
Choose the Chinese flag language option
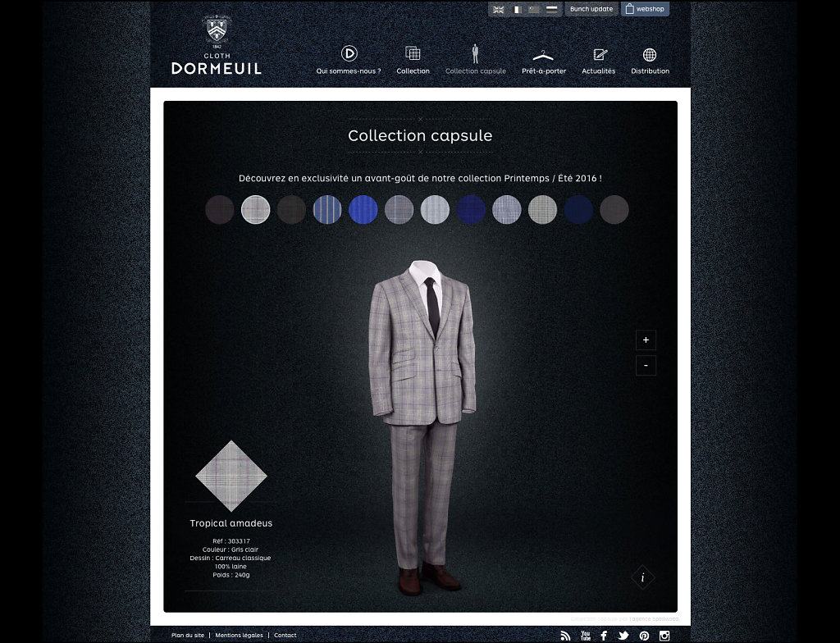pyautogui.click(x=534, y=9)
